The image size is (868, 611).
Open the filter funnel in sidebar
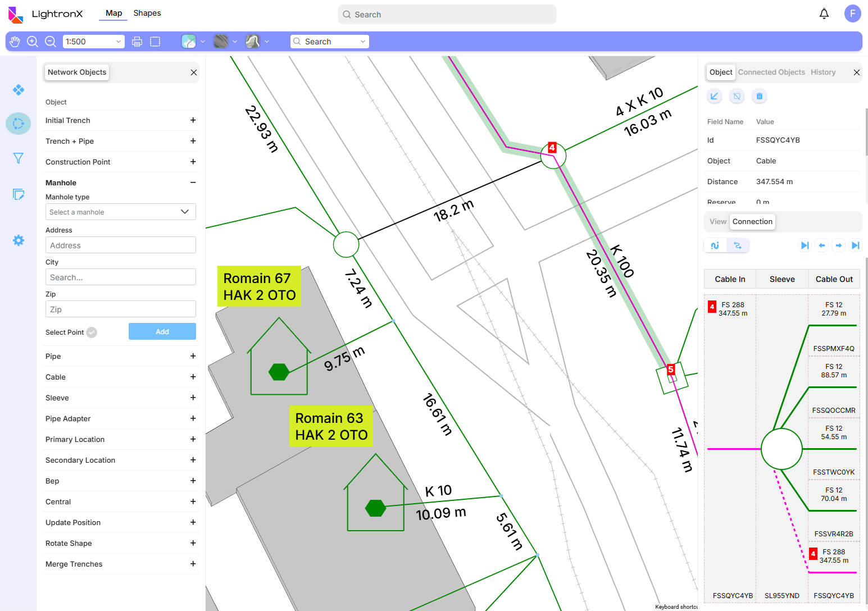tap(19, 158)
